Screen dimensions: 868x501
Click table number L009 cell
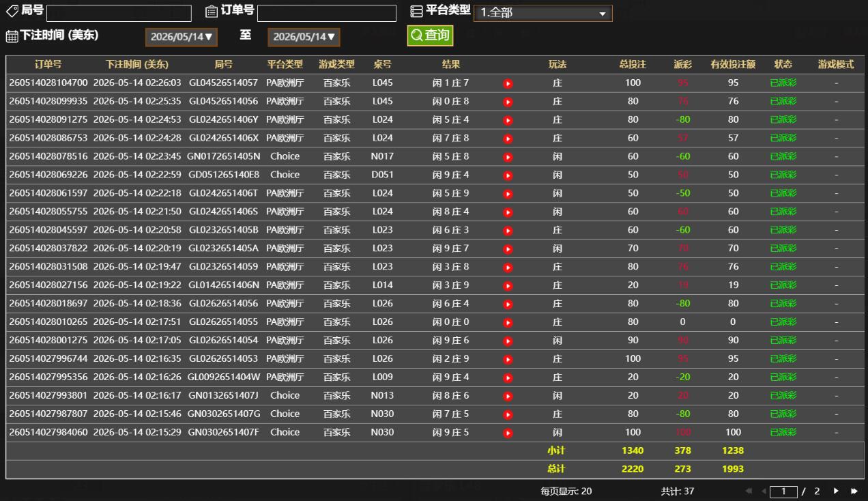tap(383, 377)
